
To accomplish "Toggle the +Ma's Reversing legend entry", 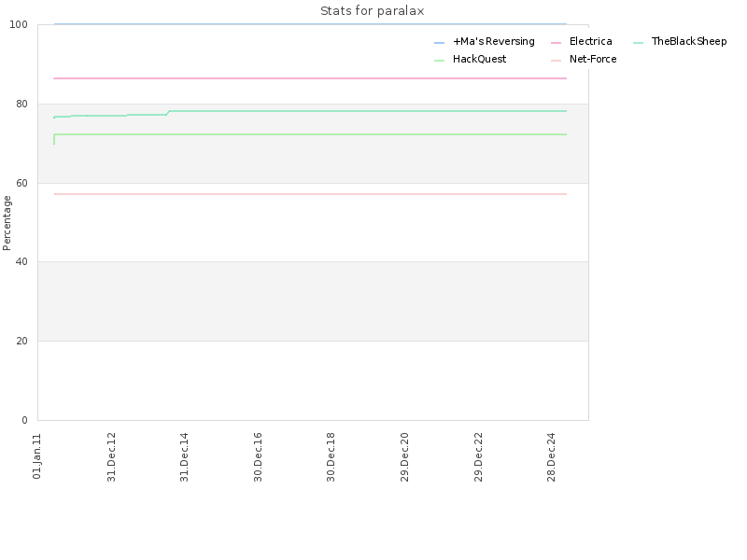I will [485, 41].
